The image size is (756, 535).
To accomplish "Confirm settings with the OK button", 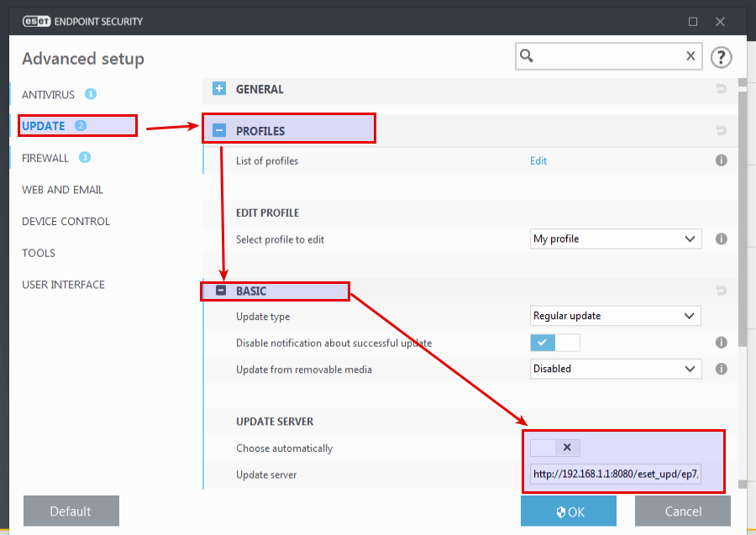I will coord(569,511).
